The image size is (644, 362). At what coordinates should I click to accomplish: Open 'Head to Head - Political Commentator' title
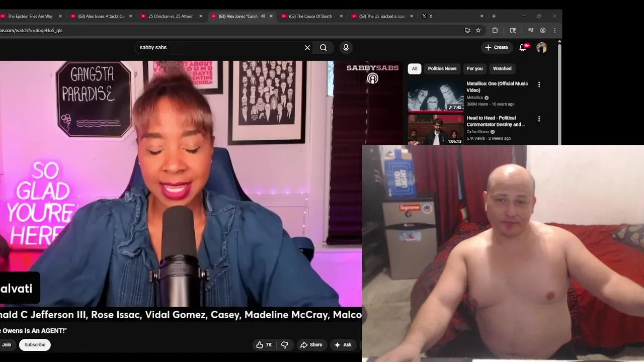(496, 121)
